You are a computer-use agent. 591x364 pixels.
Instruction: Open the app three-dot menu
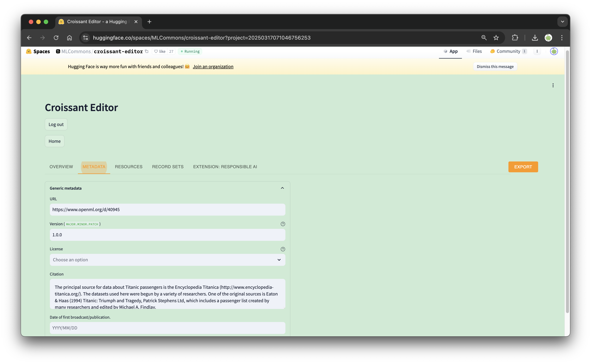point(553,85)
